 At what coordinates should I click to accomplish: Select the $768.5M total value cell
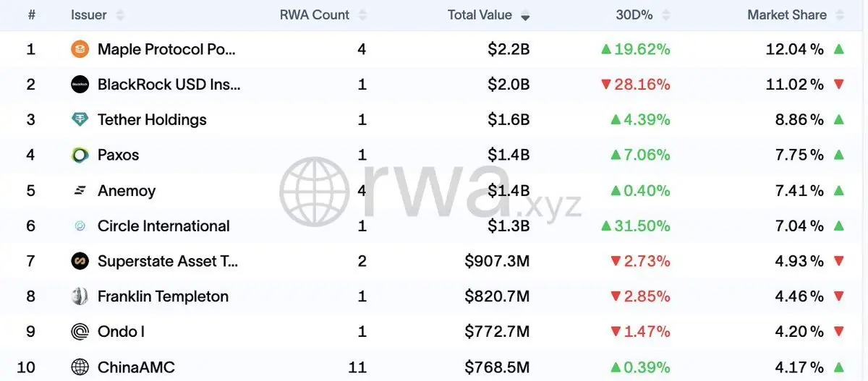[497, 367]
